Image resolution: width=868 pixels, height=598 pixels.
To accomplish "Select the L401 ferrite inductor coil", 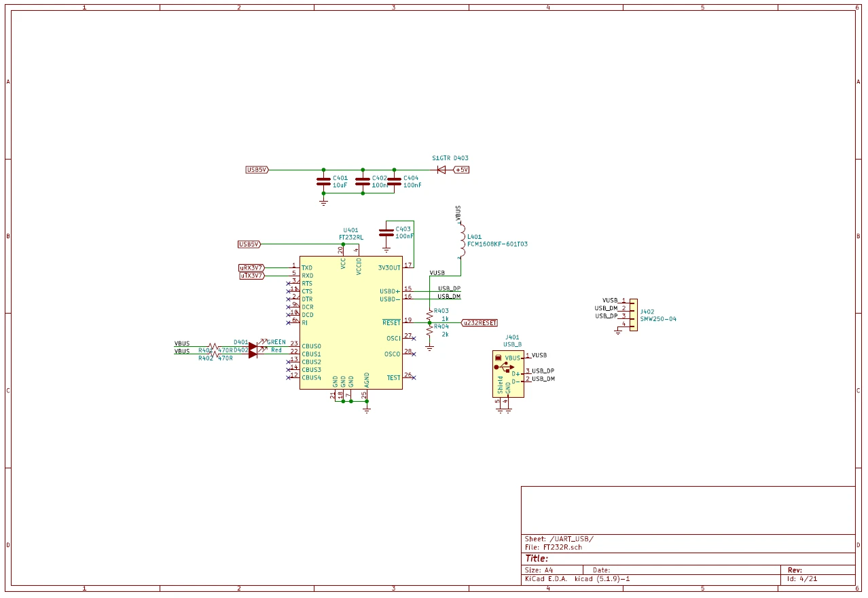I will point(461,241).
